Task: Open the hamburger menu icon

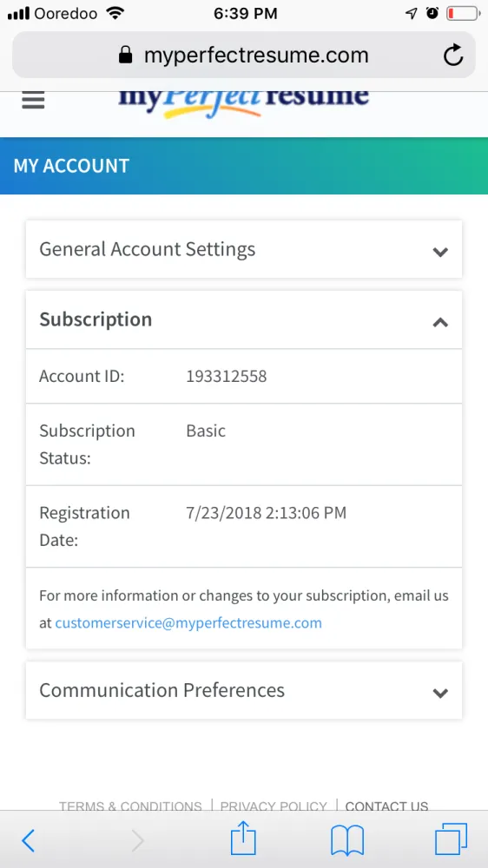Action: pos(33,100)
